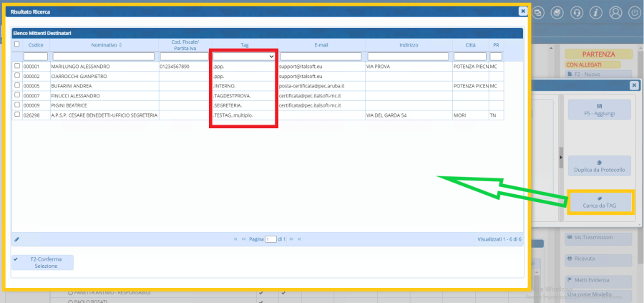Open the user profile icon
Image resolution: width=644 pixels, height=303 pixels.
(x=615, y=13)
